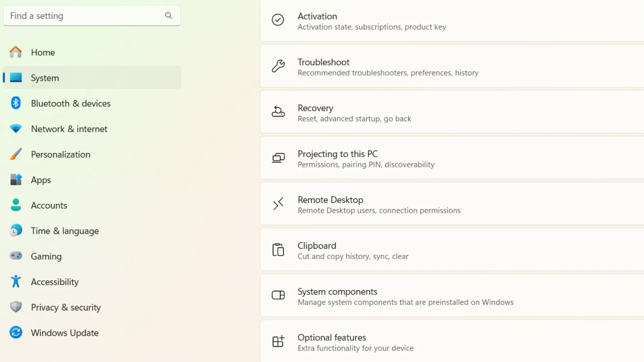This screenshot has width=644, height=362.
Task: Open Optional features page
Action: click(x=356, y=342)
